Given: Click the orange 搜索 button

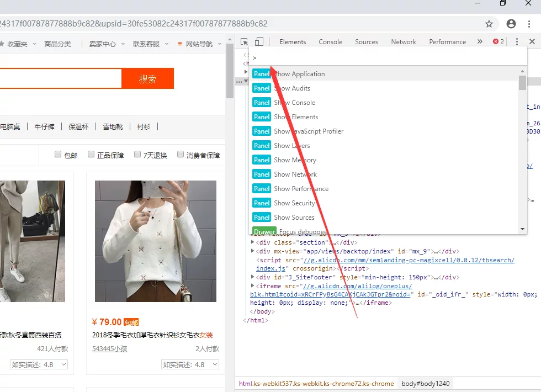Looking at the screenshot, I should tap(148, 78).
